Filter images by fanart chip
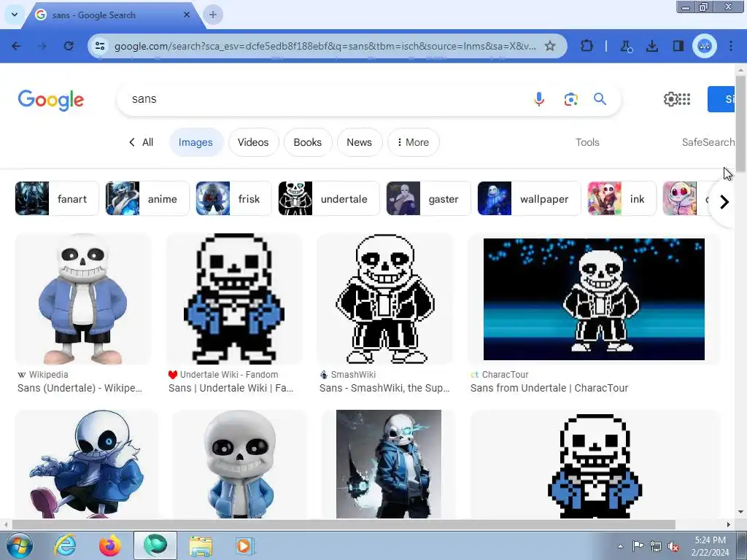The image size is (747, 560). click(x=57, y=198)
